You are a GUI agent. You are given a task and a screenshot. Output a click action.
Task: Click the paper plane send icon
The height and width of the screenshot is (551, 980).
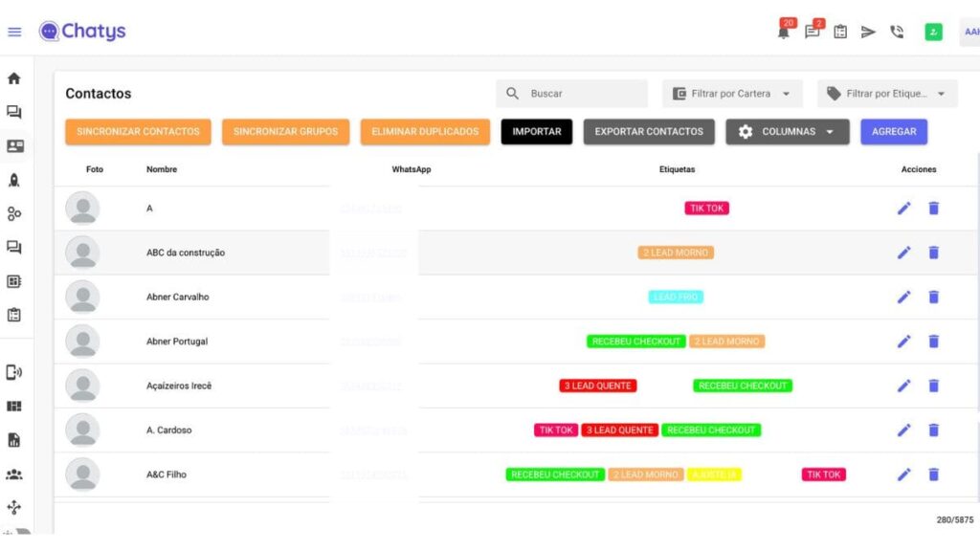868,32
